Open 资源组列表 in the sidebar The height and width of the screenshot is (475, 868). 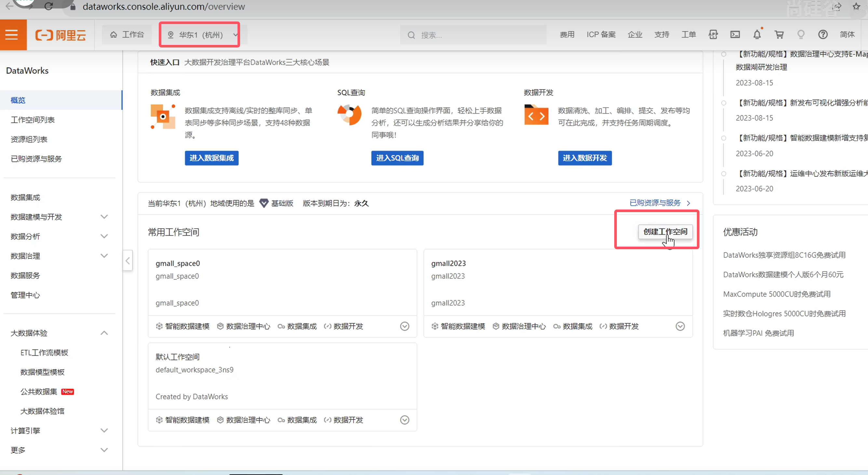pos(29,140)
